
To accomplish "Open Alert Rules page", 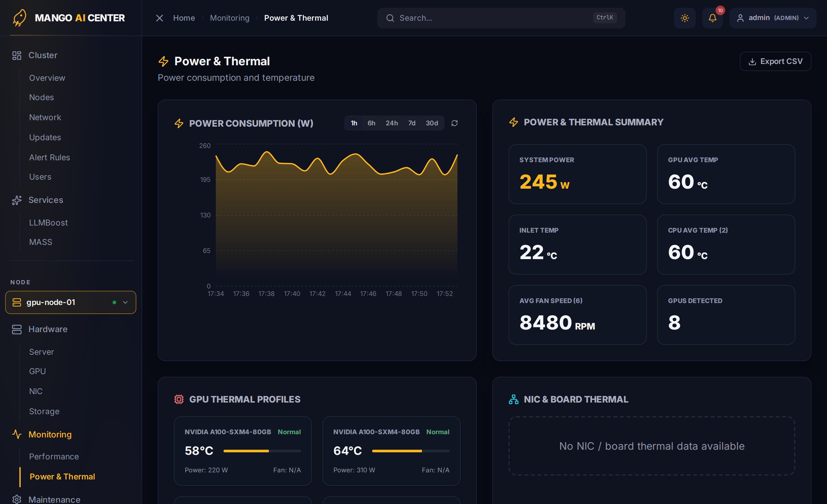I will (x=49, y=157).
